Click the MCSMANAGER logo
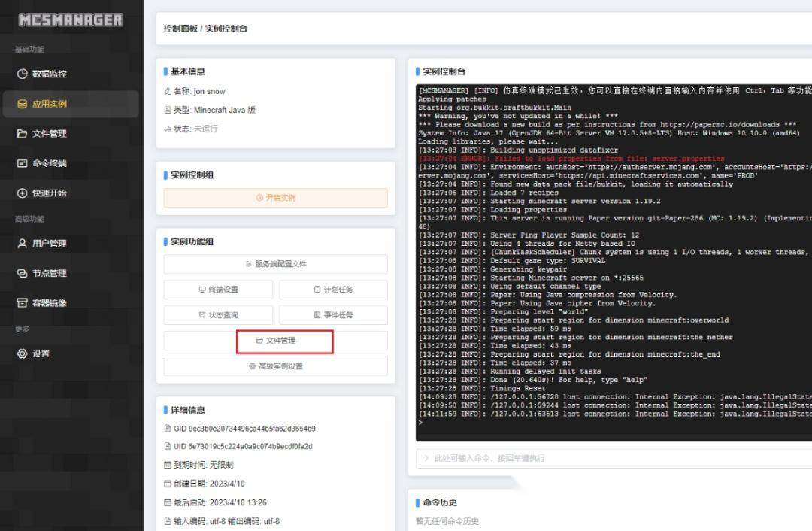The width and height of the screenshot is (812, 531). tap(71, 20)
